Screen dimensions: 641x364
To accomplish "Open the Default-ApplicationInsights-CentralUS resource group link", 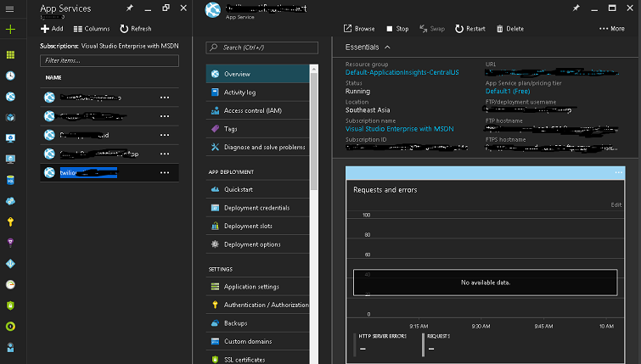I will click(x=402, y=73).
